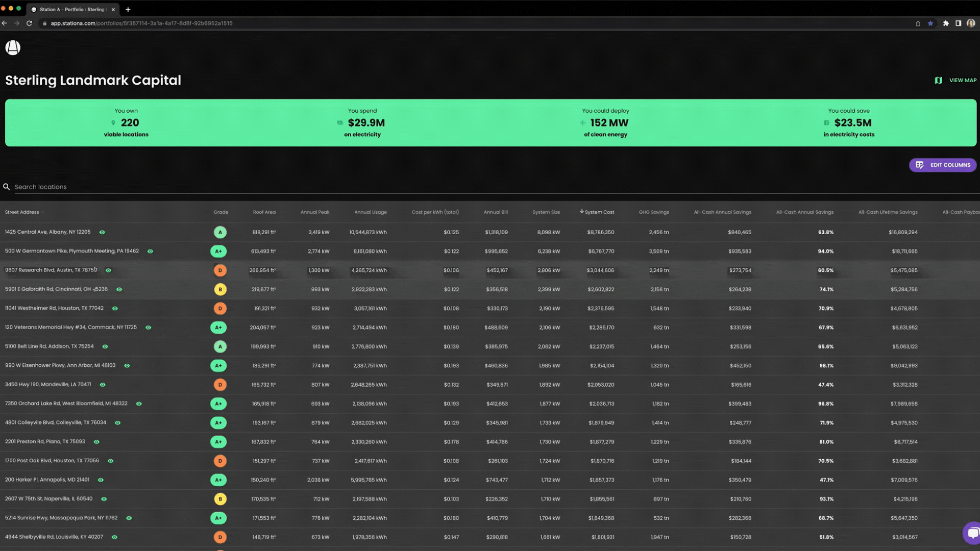Open the browser extensions puzzle icon
The height and width of the screenshot is (551, 980).
[x=946, y=23]
